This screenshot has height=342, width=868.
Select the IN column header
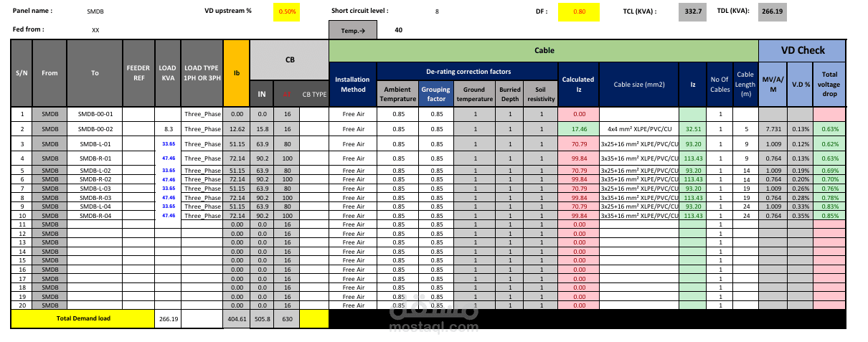(262, 94)
